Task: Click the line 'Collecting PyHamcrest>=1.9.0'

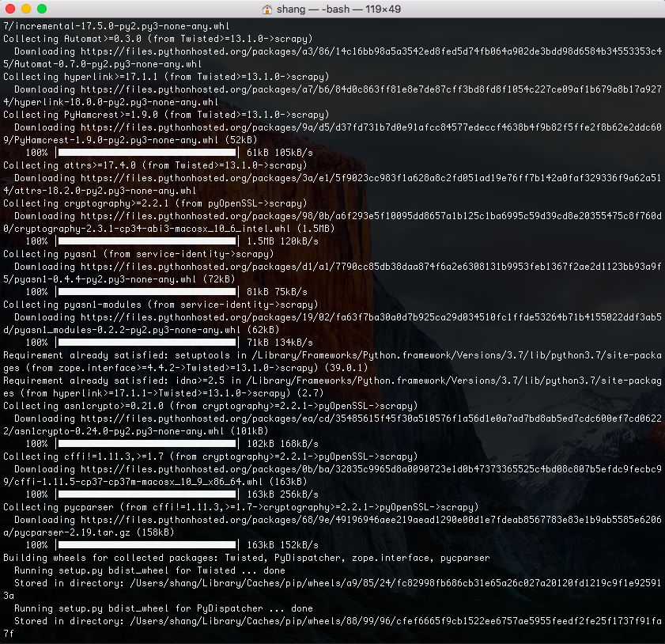Action: (166, 115)
